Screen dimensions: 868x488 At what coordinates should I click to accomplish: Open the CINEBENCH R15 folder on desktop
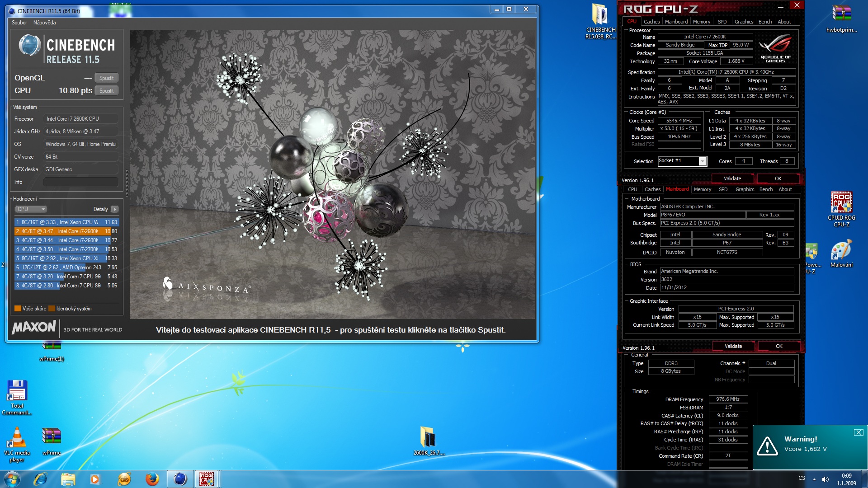pyautogui.click(x=600, y=21)
